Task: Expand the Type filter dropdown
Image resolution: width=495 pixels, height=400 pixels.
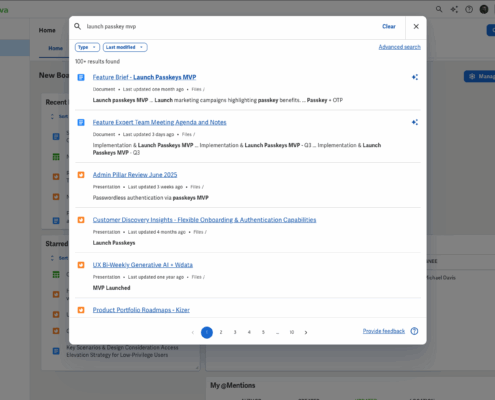Action: pos(87,47)
